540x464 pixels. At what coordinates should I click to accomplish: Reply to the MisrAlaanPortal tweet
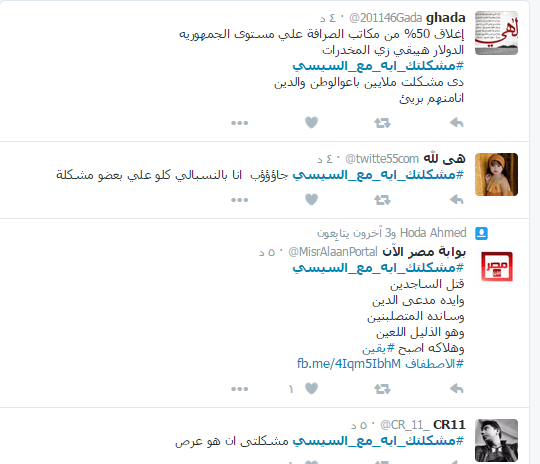click(457, 389)
